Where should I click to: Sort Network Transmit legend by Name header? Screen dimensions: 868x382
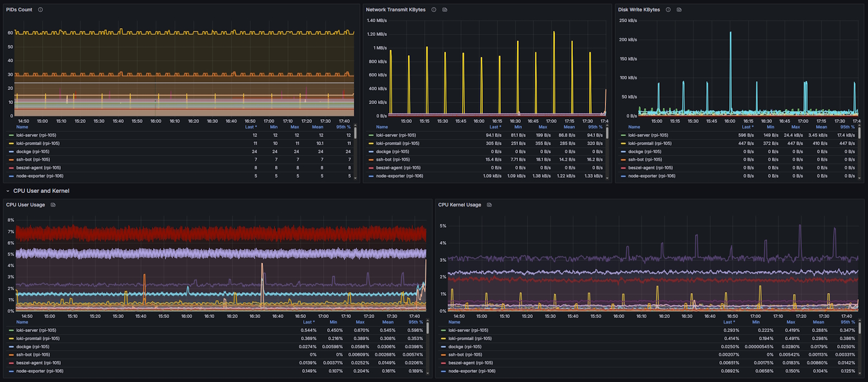pyautogui.click(x=382, y=127)
